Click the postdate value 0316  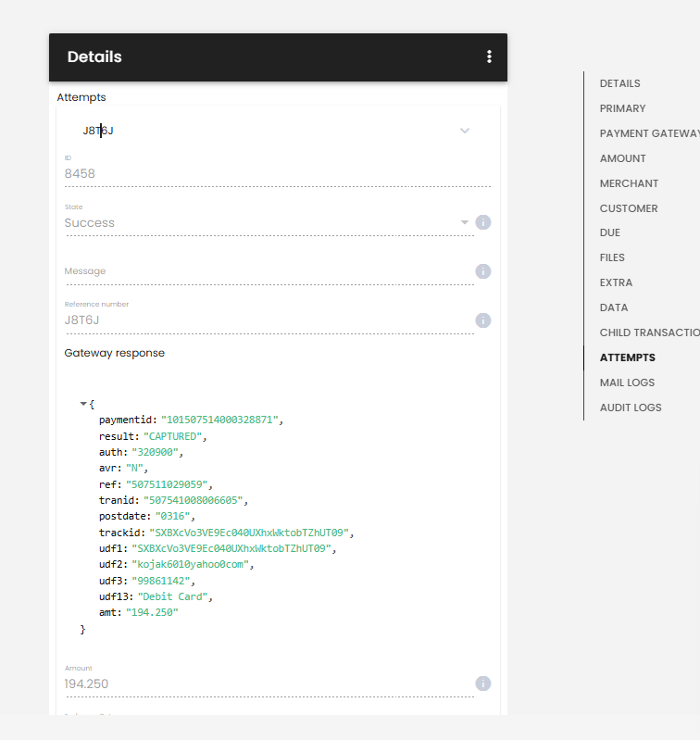173,516
